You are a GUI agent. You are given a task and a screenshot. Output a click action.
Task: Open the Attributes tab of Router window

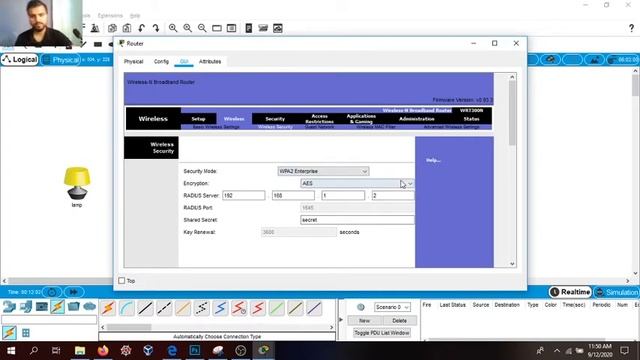point(210,62)
